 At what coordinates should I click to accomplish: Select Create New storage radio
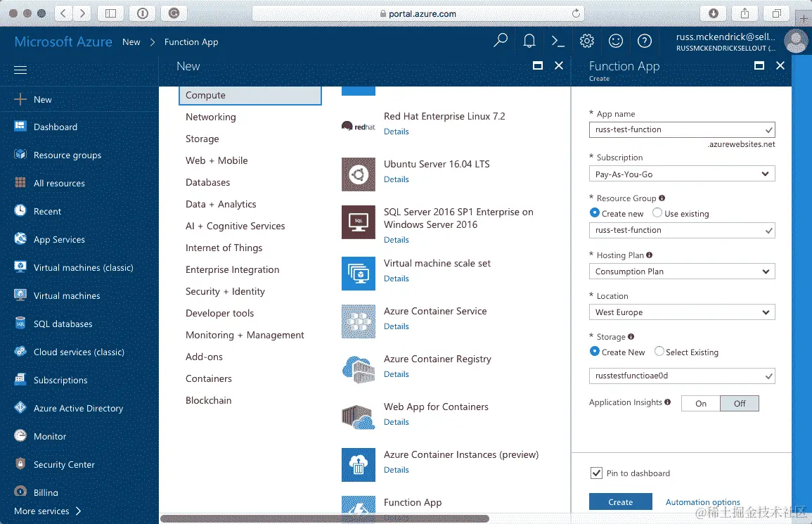pyautogui.click(x=595, y=351)
